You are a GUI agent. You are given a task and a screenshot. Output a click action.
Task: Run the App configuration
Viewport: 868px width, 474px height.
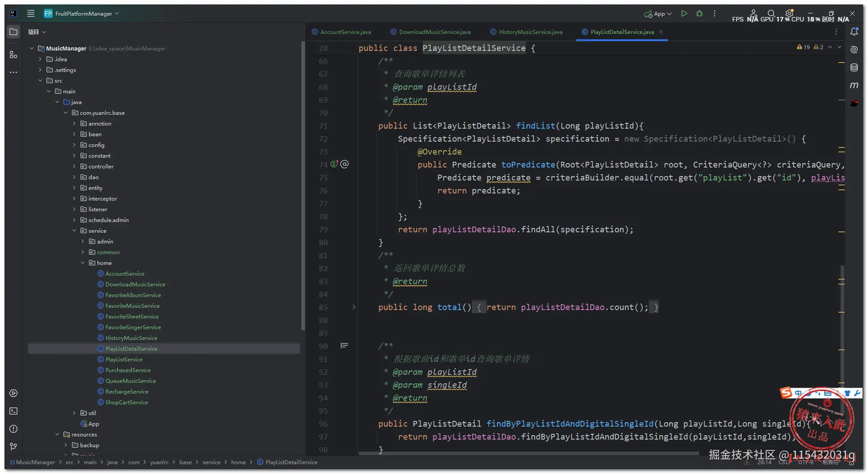click(x=684, y=13)
